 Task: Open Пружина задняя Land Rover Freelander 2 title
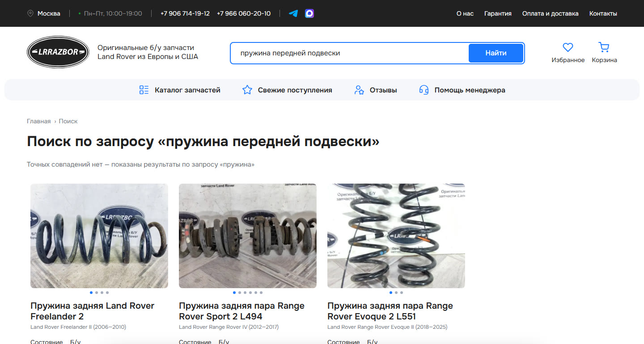(x=93, y=311)
